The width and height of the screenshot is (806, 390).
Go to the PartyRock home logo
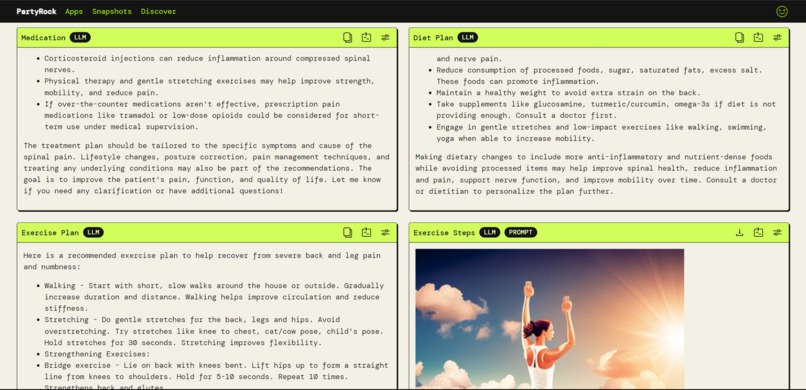(36, 11)
